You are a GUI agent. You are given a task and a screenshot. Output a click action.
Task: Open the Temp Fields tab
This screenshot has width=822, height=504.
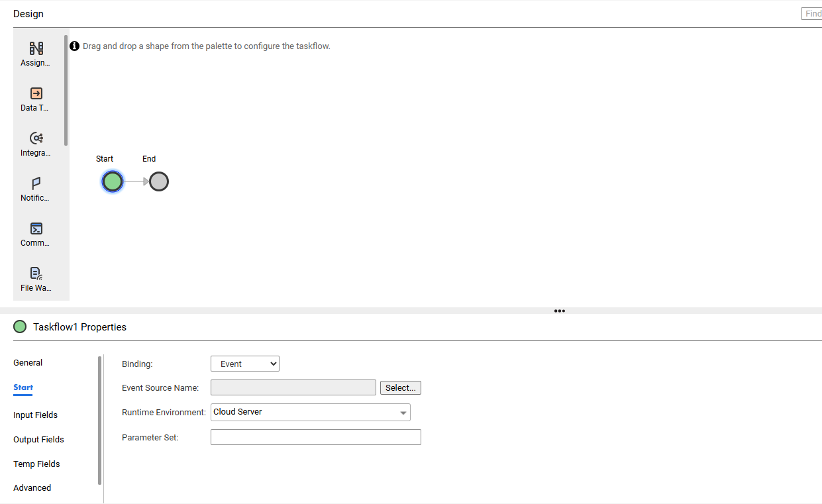pyautogui.click(x=37, y=464)
